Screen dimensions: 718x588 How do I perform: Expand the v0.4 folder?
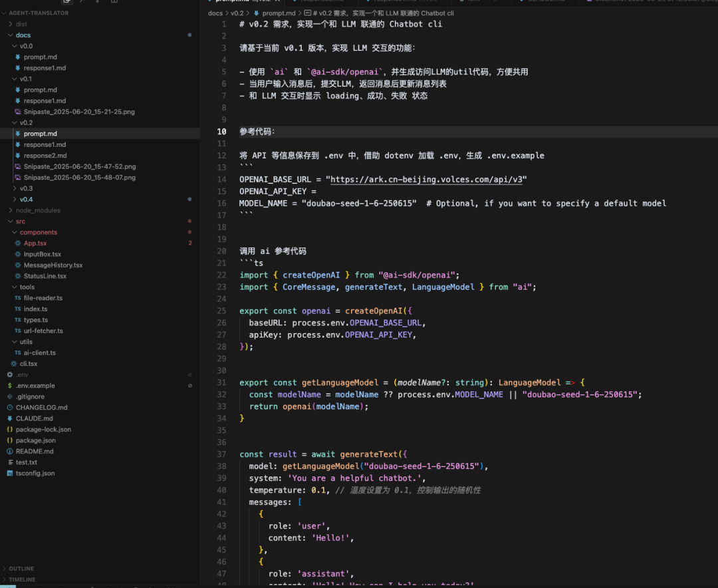(x=14, y=200)
